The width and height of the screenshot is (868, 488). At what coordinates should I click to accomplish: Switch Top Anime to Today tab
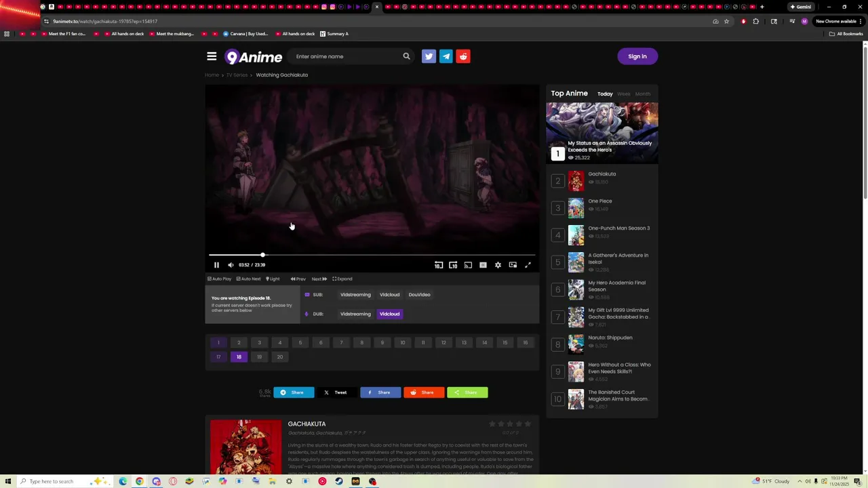pyautogui.click(x=605, y=94)
